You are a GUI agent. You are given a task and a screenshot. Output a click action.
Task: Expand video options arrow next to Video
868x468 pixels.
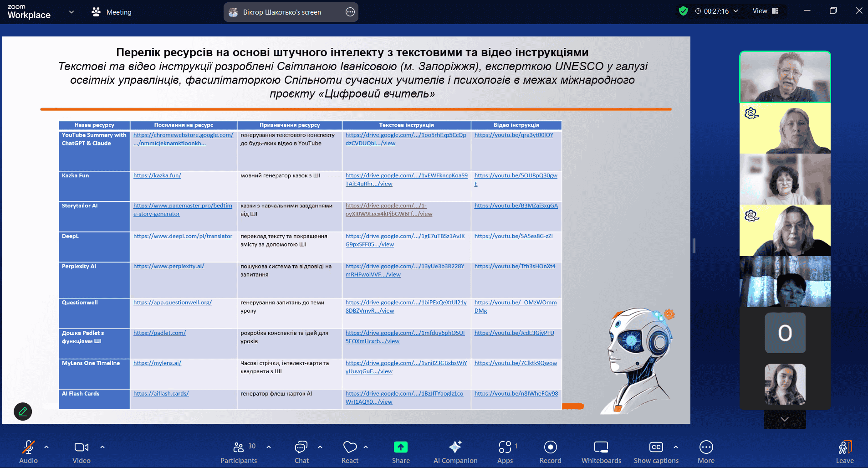(102, 447)
